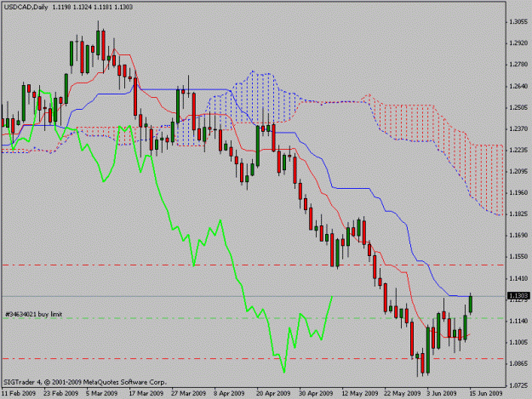
Task: Click the 1.2505 price axis label
Action: [x=518, y=107]
